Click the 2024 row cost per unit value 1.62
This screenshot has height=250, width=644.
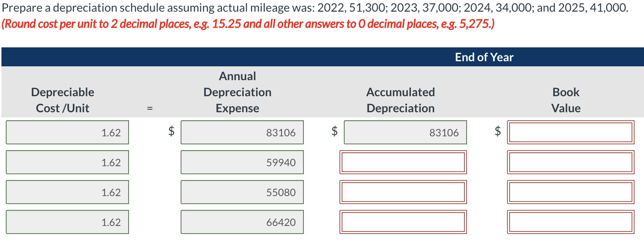(67, 192)
